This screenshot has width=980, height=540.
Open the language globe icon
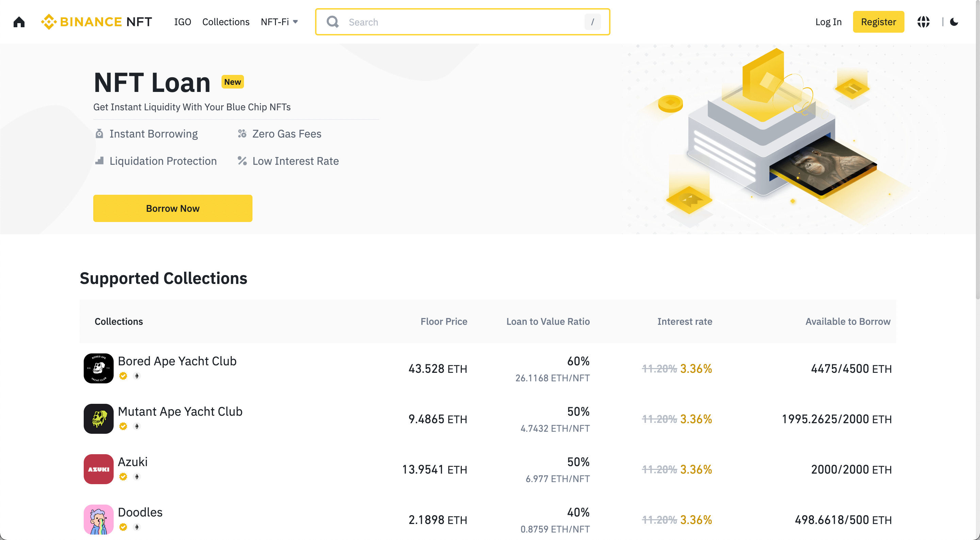coord(923,22)
